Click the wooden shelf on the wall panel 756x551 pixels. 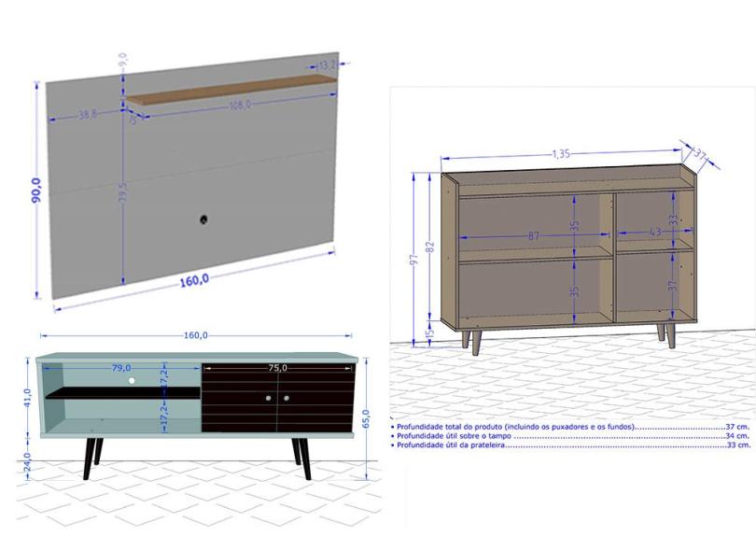coord(233,91)
